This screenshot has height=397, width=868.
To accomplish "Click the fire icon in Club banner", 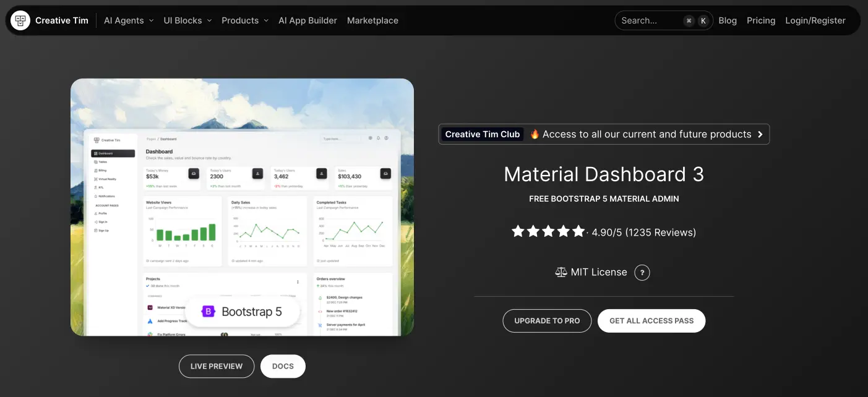I will click(x=535, y=134).
